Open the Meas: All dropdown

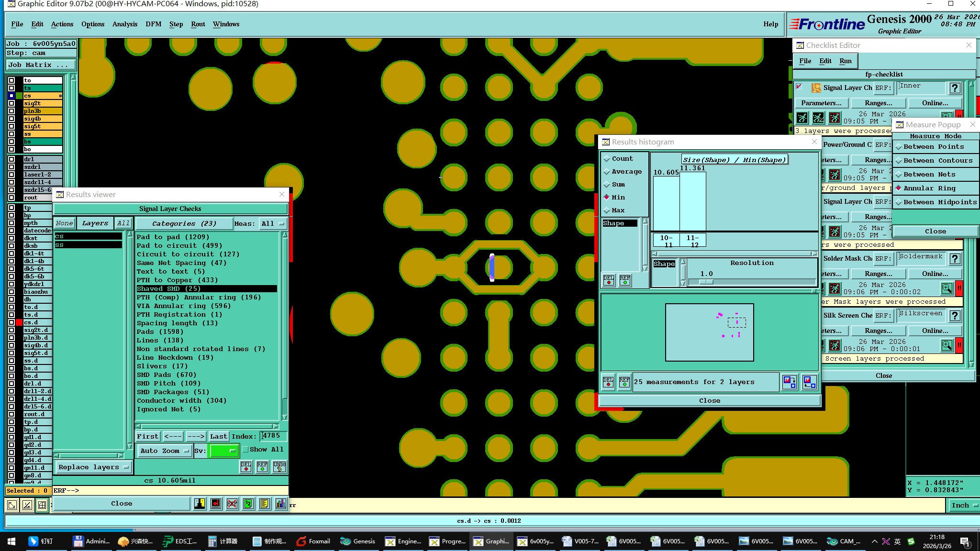click(273, 223)
